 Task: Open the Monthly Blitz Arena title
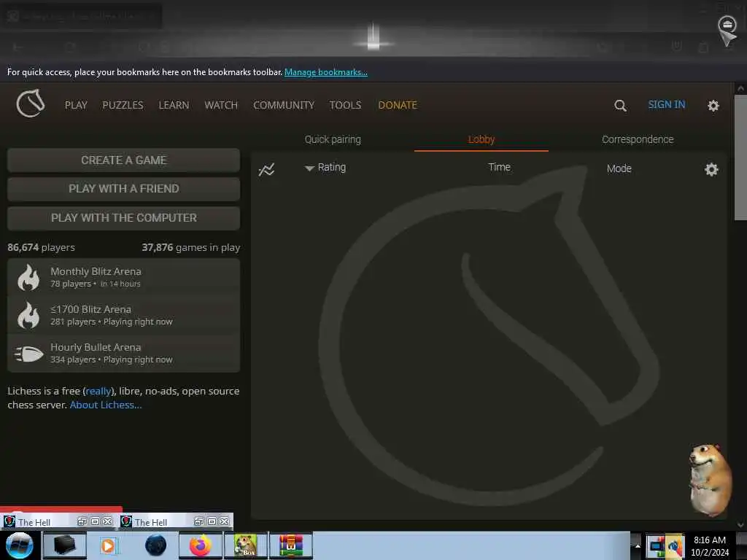point(96,271)
